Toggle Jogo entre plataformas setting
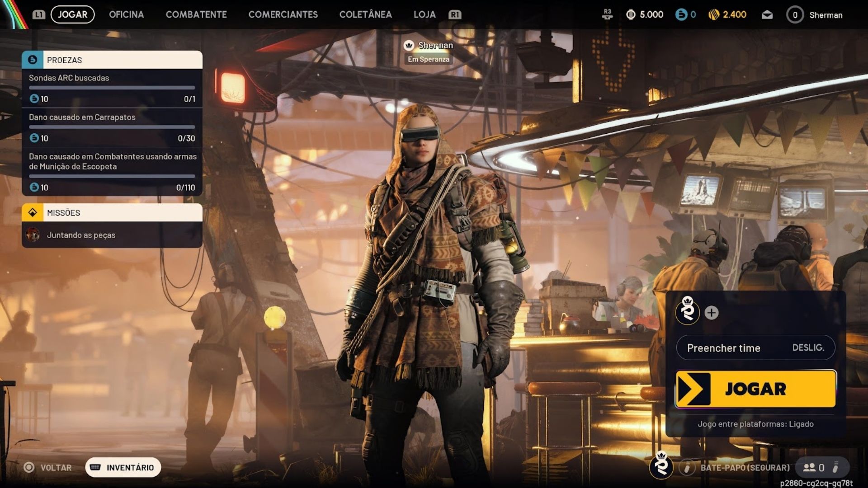This screenshot has width=868, height=488. [755, 424]
